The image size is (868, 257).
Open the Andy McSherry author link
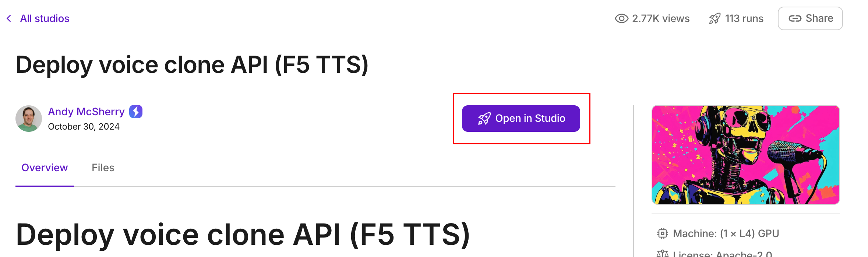86,112
